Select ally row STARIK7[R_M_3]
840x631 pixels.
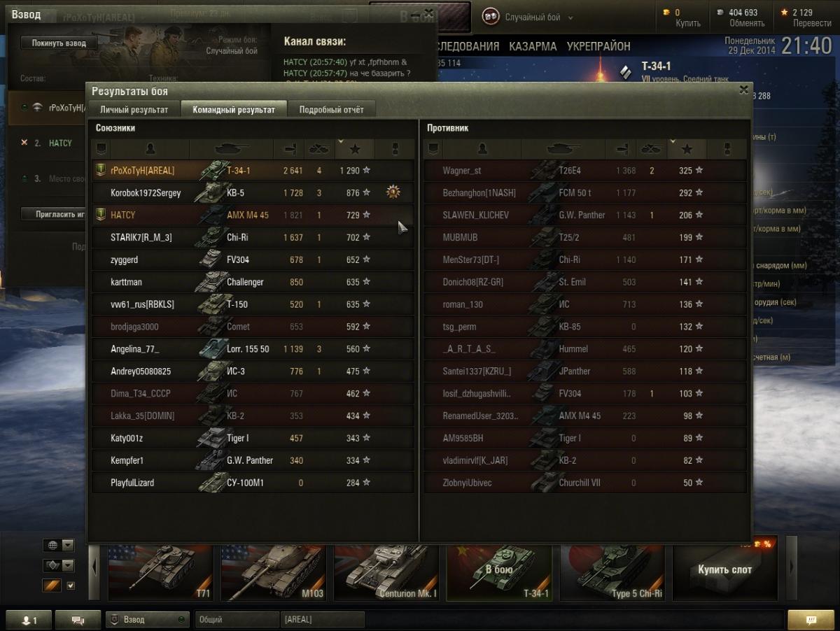(x=253, y=237)
